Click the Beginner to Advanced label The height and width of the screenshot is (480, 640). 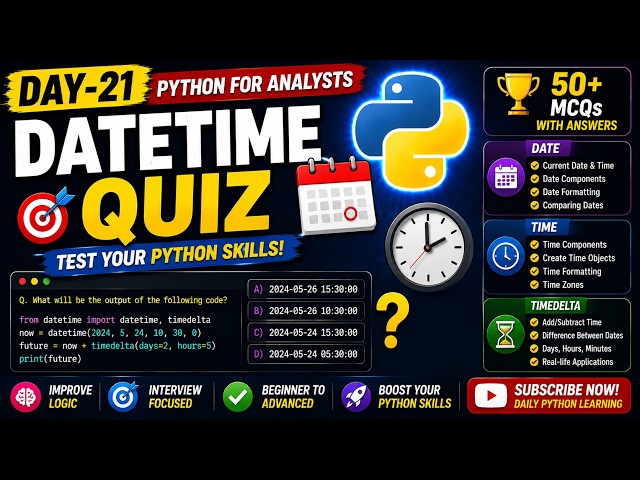click(x=293, y=397)
